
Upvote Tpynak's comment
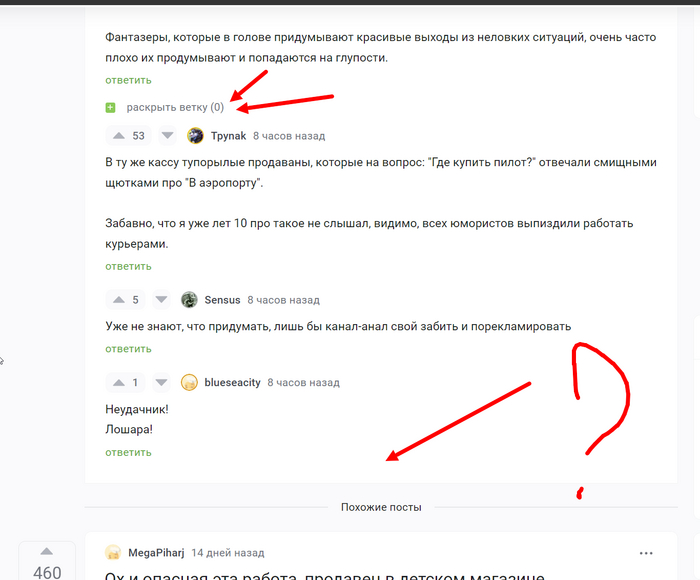click(119, 136)
